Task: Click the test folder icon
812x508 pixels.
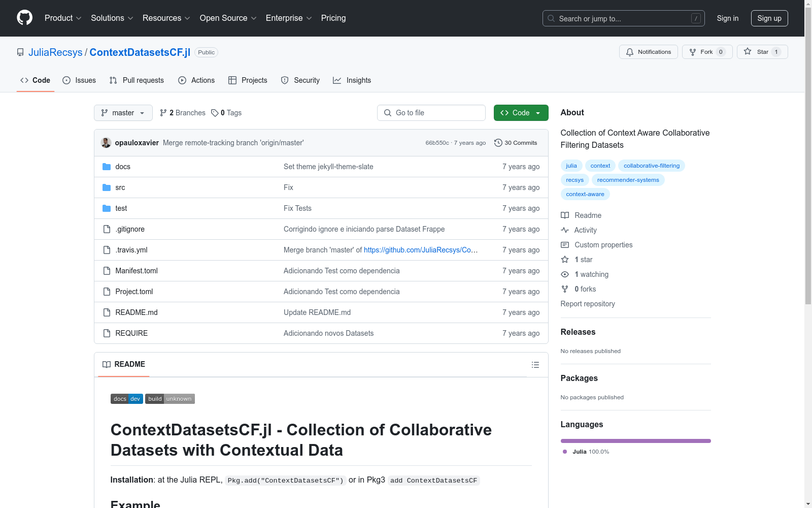Action: 107,208
